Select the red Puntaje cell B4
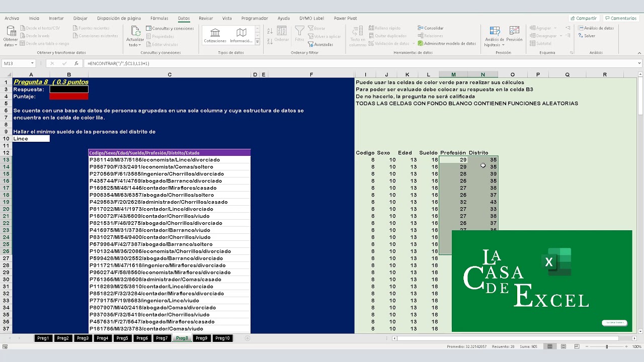The width and height of the screenshot is (644, 362). click(69, 97)
